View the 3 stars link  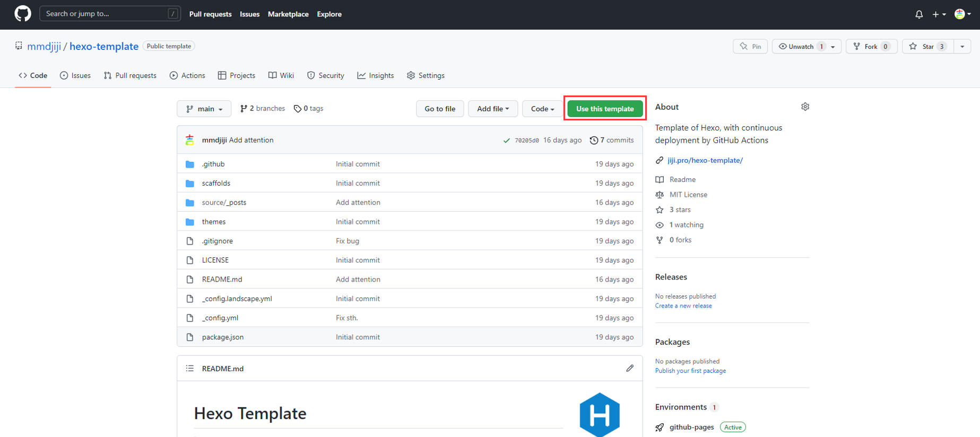pos(680,209)
